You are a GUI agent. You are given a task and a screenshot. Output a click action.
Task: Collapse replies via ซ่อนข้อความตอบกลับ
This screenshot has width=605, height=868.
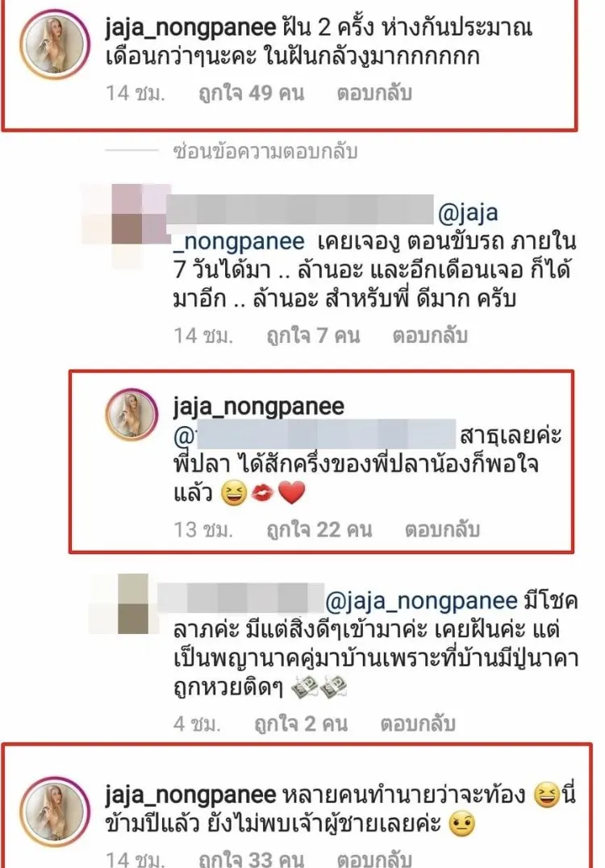pyautogui.click(x=265, y=151)
